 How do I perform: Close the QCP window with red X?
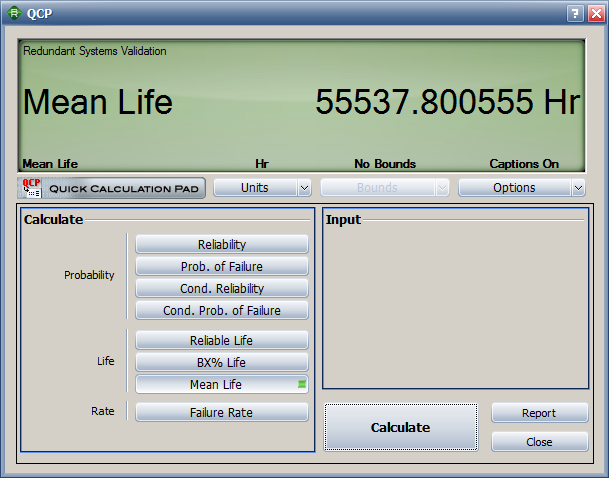[x=596, y=14]
